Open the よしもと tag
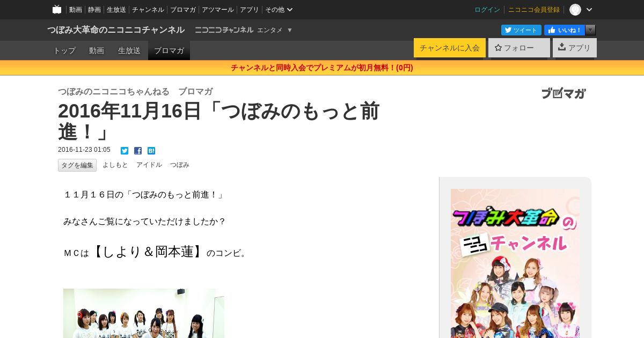This screenshot has height=338, width=644. point(115,165)
